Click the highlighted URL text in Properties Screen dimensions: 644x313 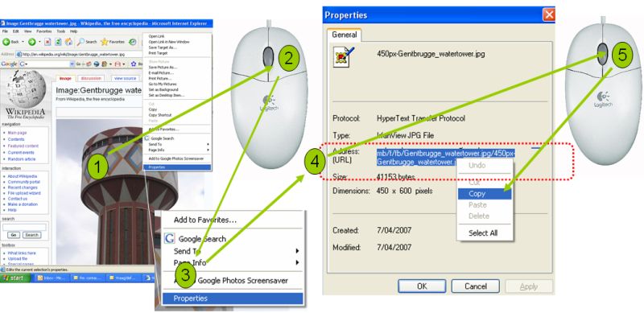(446, 158)
